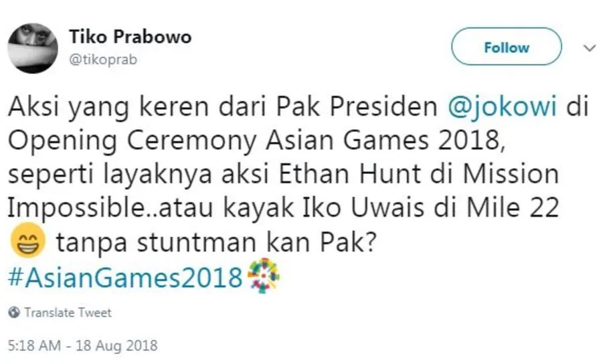Open the #AsianGames2018 hashtag

(x=125, y=278)
